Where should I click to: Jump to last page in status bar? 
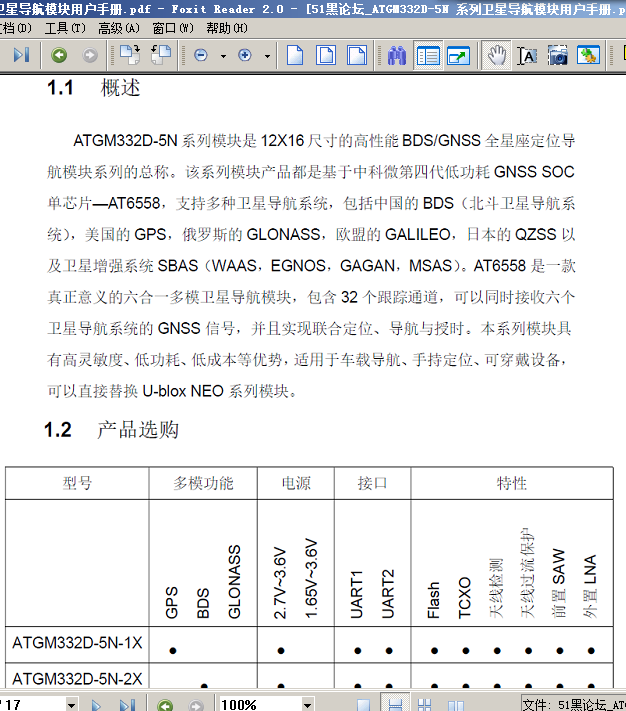127,705
